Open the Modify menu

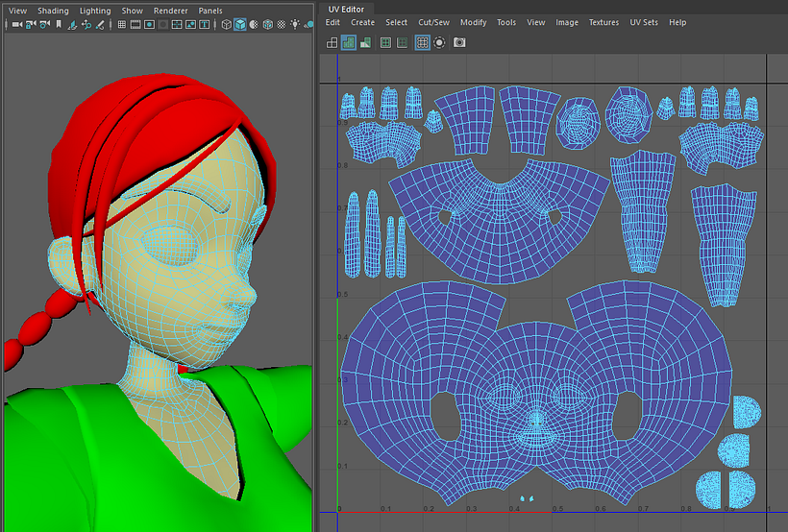click(x=473, y=23)
